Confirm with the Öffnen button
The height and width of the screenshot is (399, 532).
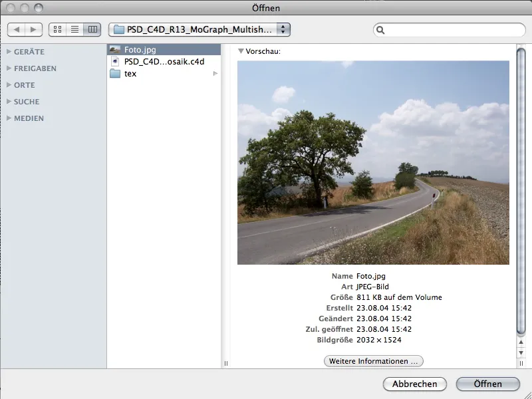(488, 384)
